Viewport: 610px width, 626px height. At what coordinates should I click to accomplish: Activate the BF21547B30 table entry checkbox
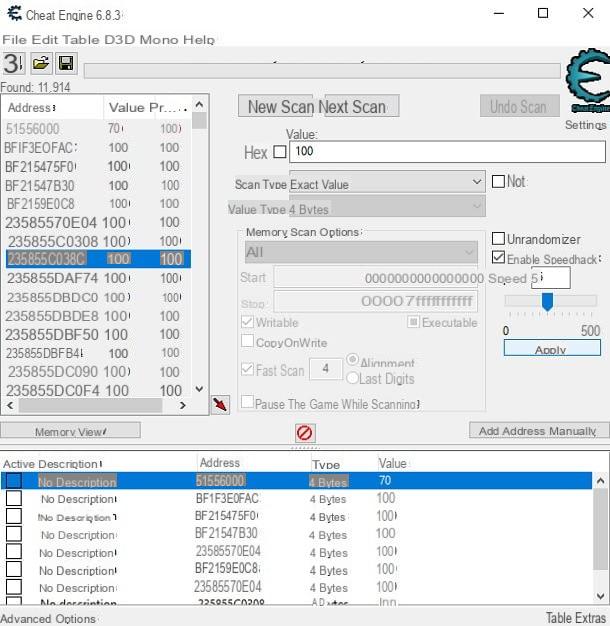point(14,534)
